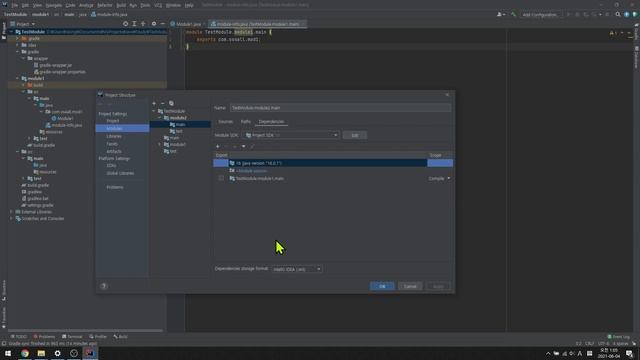The height and width of the screenshot is (360, 640).
Task: Open the Windows notification center
Action: 629,353
